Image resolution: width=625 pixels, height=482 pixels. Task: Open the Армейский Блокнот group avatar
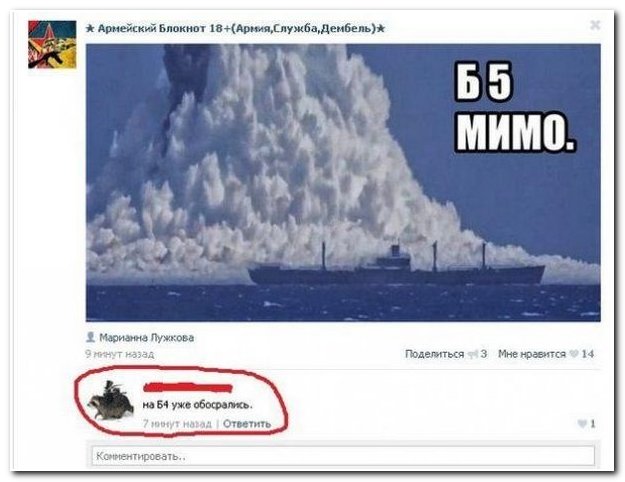click(52, 44)
